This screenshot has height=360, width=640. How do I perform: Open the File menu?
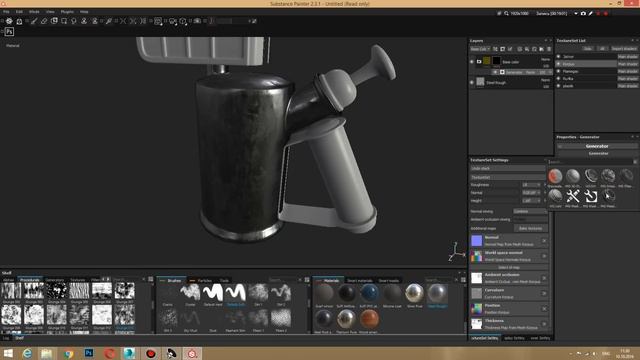tap(6, 12)
